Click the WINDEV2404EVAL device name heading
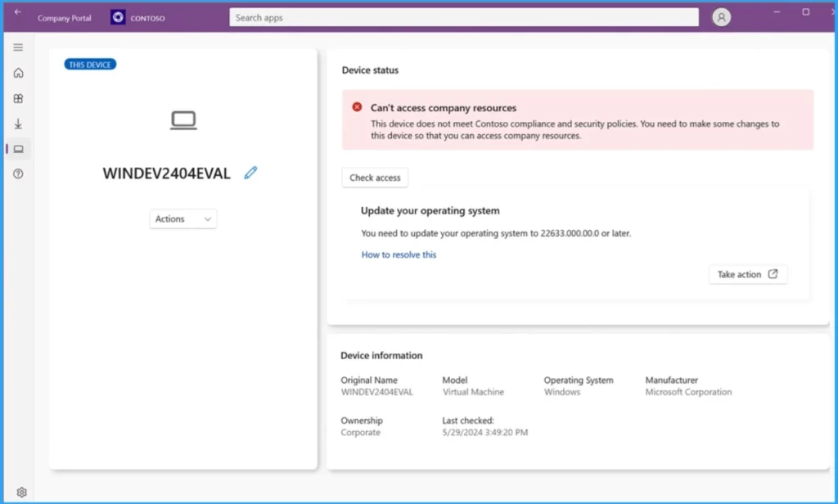 (x=166, y=173)
